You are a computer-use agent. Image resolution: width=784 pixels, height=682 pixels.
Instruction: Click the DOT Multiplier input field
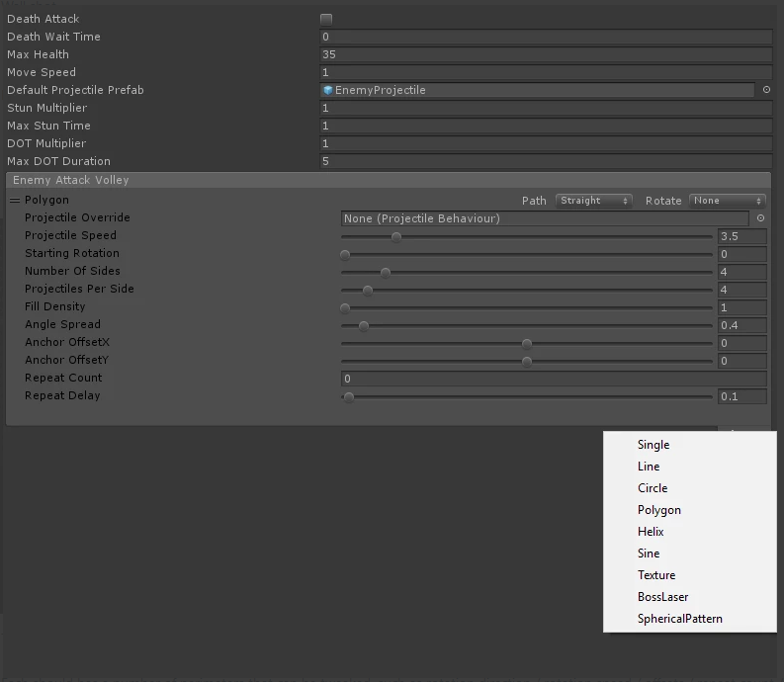pos(546,143)
